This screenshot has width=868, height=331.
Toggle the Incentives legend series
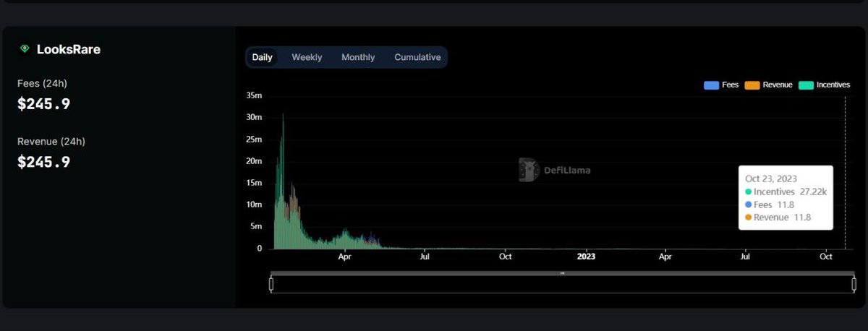[x=824, y=85]
